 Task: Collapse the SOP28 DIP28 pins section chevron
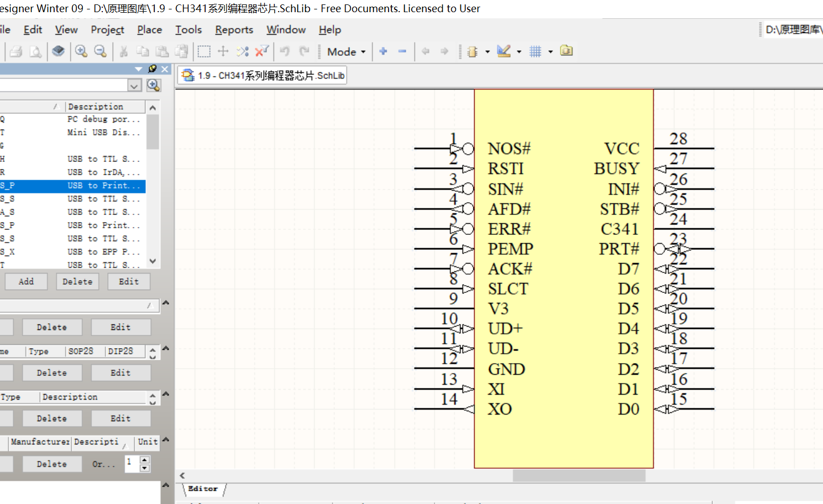165,349
